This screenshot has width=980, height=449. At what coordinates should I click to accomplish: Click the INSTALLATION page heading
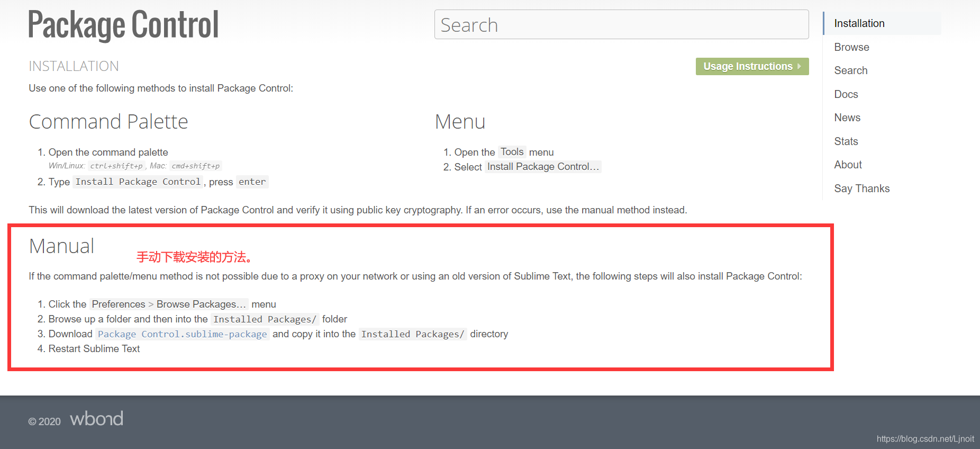74,66
